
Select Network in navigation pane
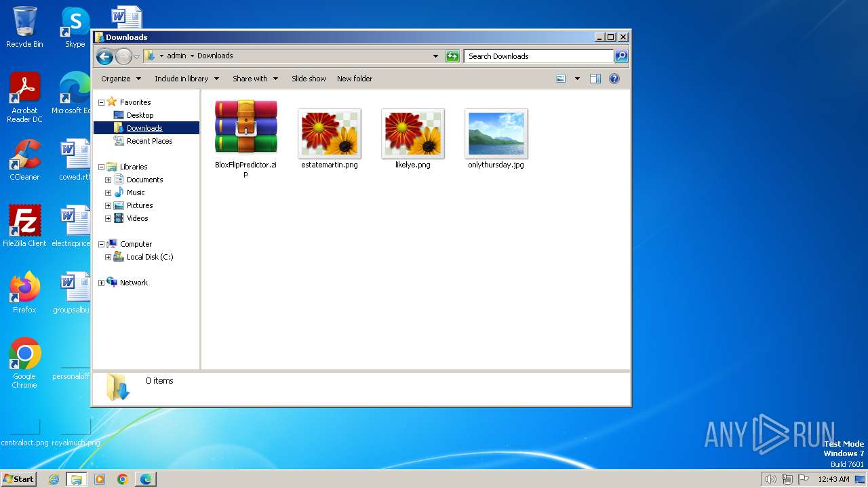tap(134, 283)
